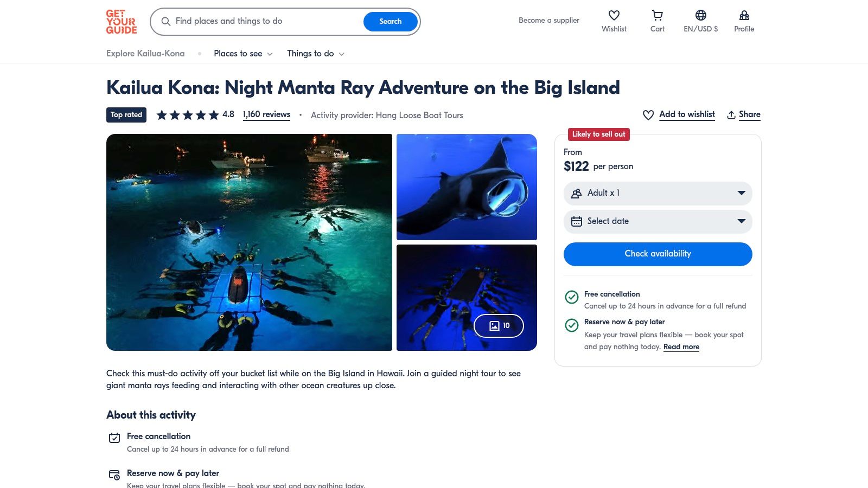Screen dimensions: 868x488
Task: Follow the Become a supplier link
Action: pyautogui.click(x=548, y=21)
